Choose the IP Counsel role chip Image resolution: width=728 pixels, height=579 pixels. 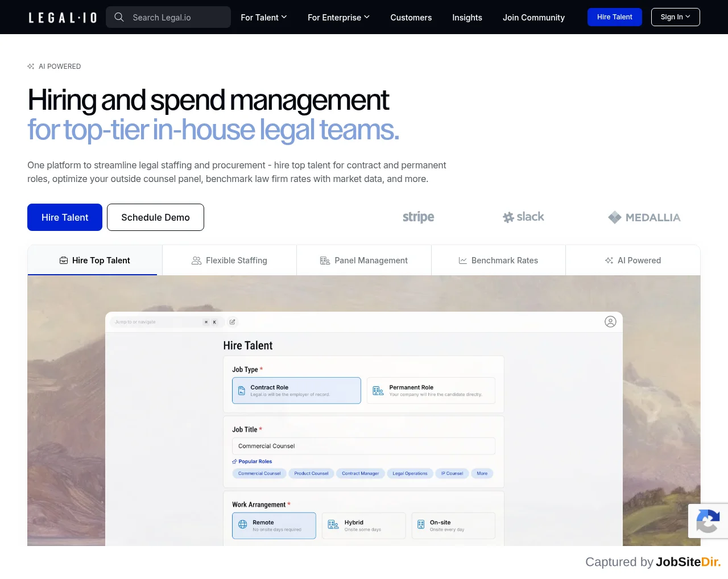[x=452, y=473]
